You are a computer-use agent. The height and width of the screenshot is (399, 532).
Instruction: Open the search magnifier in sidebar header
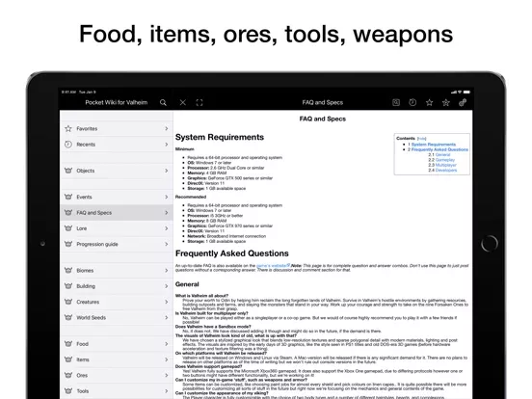[x=163, y=102]
